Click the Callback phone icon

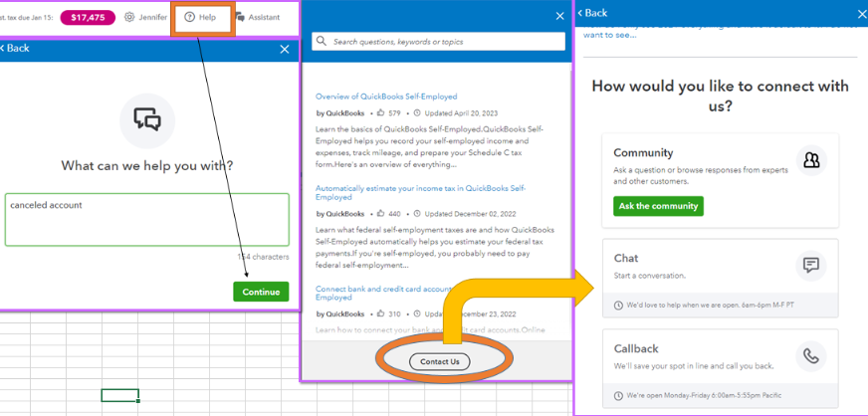pyautogui.click(x=811, y=357)
